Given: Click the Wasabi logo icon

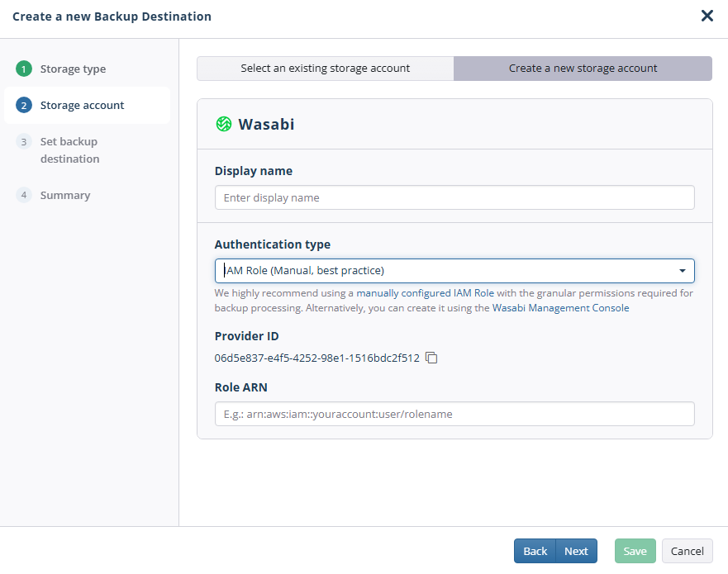Looking at the screenshot, I should coord(224,124).
